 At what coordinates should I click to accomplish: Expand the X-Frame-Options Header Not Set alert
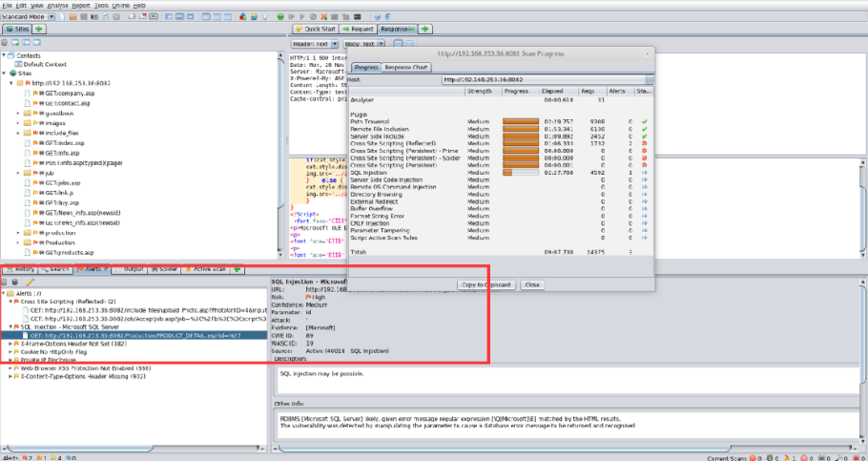10,344
